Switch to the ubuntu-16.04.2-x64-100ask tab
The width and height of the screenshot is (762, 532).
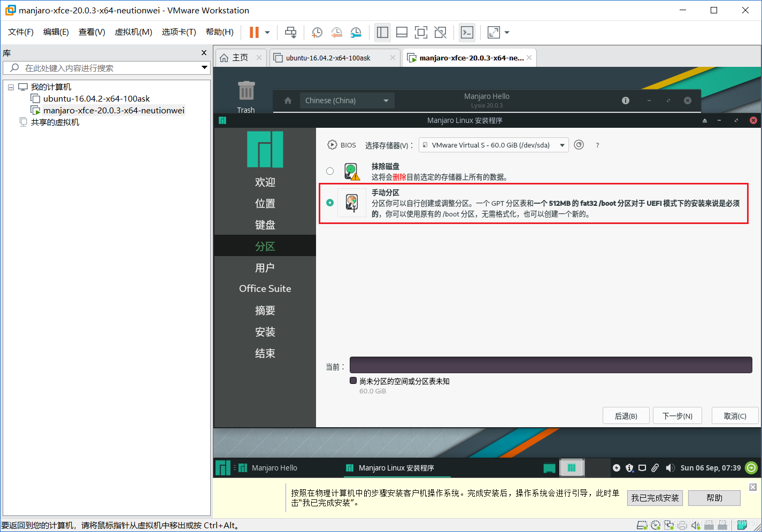click(328, 58)
